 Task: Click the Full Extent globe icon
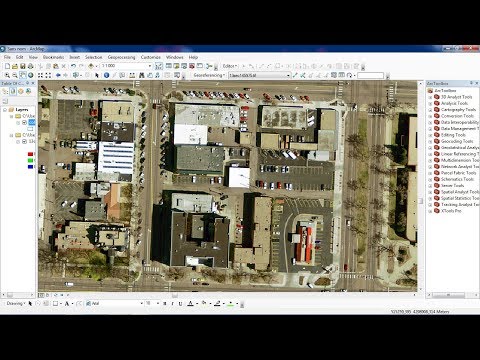(31, 75)
